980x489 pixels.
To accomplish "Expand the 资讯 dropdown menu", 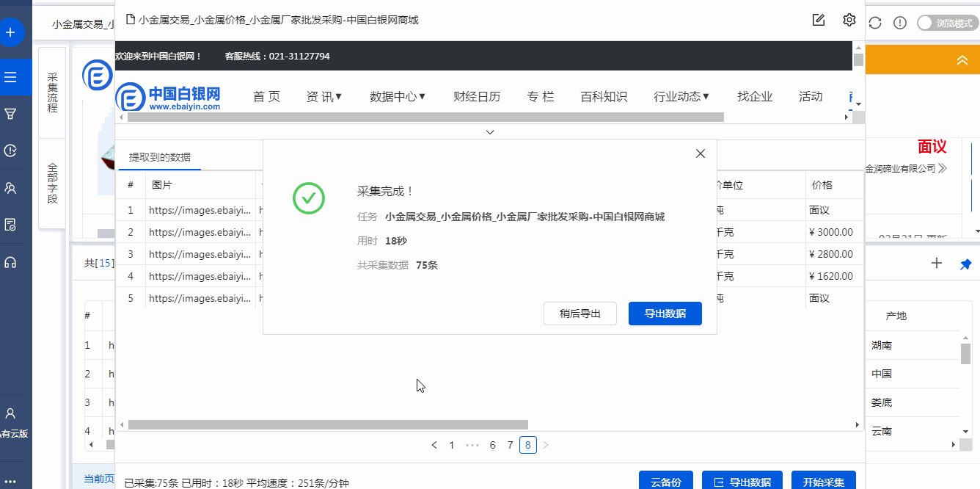I will pyautogui.click(x=324, y=96).
